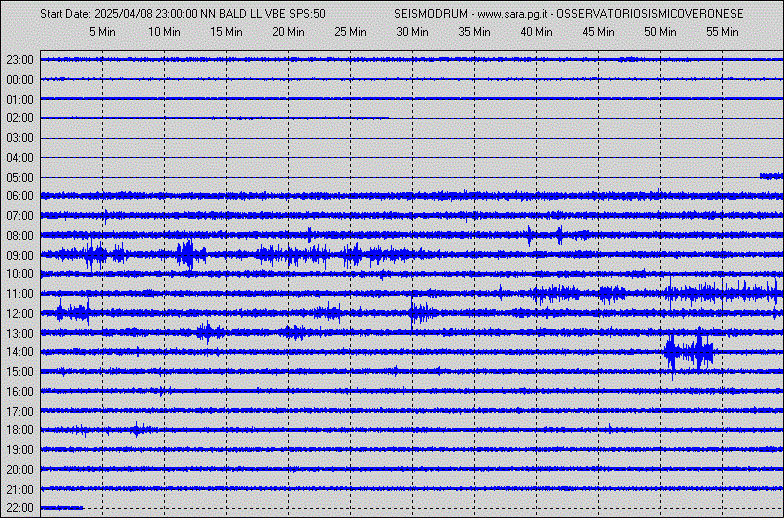
Task: Click the 12:00 hour row label
Action: [x=20, y=314]
